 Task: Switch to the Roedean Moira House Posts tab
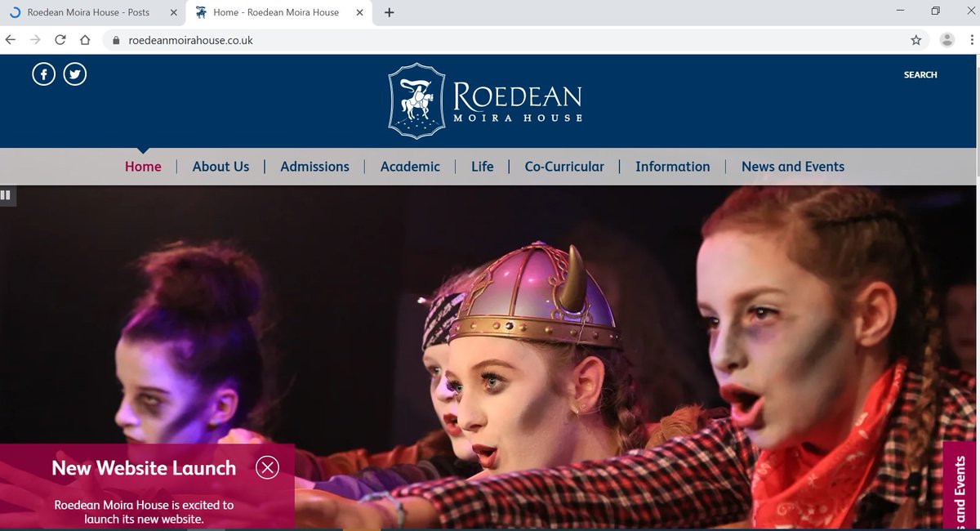90,12
